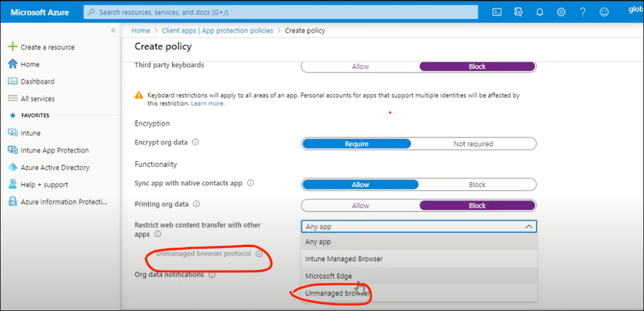Open All services from the sidebar
Screen dimensions: 644x311
38,99
